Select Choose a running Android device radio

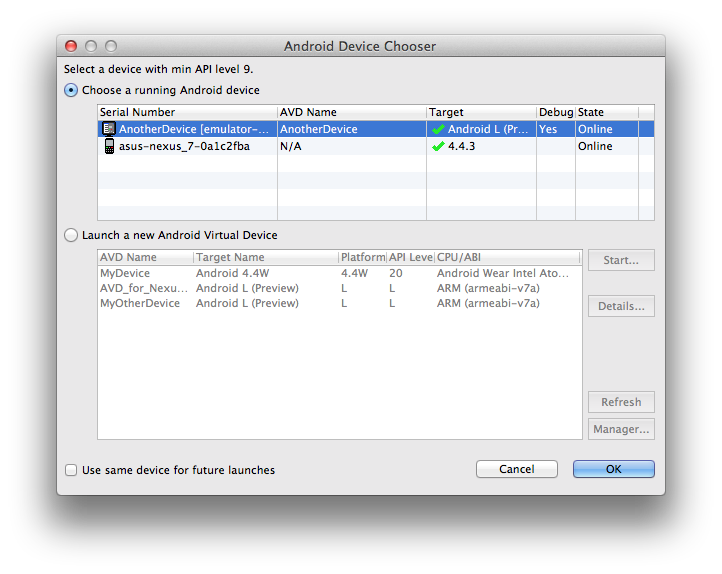tap(71, 90)
